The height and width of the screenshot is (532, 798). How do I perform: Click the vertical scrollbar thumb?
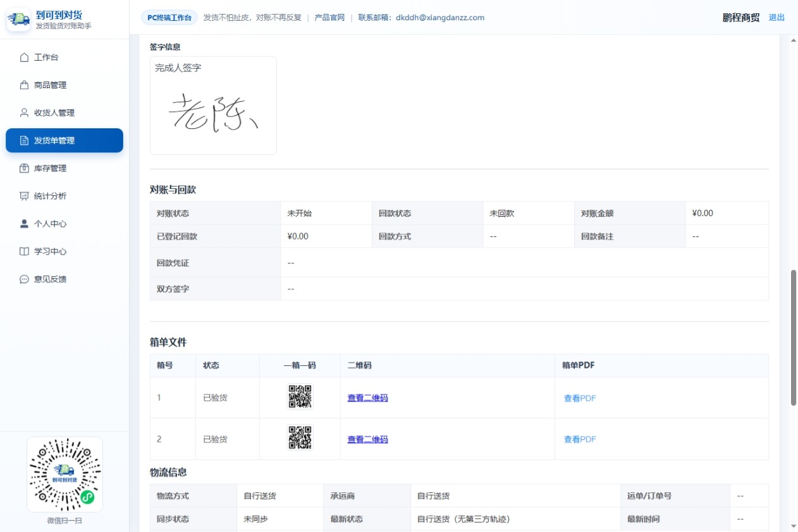[794, 337]
